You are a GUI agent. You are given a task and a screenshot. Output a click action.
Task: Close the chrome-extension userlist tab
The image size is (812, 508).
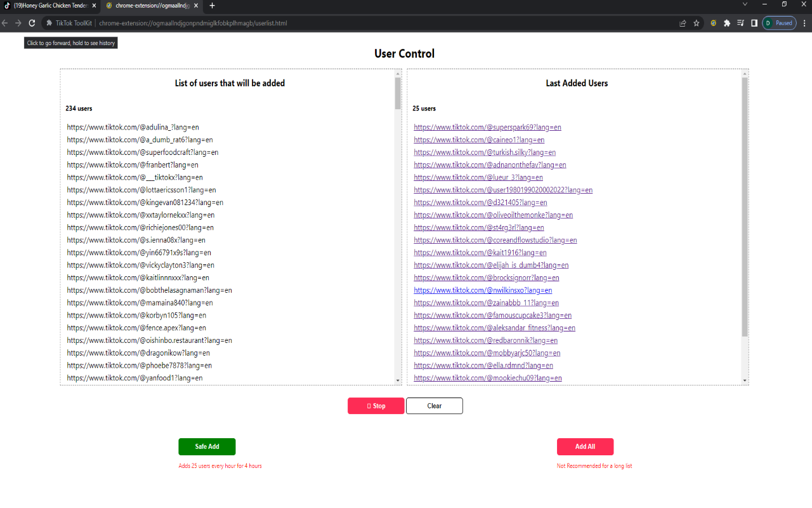(x=195, y=5)
